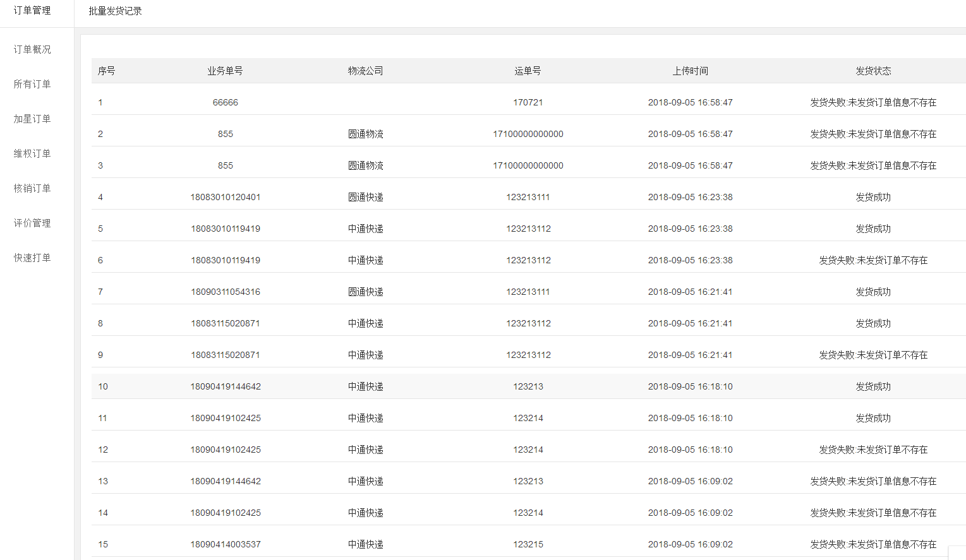This screenshot has height=560, width=966.
Task: Select business number 66666 in row 1
Action: [225, 102]
